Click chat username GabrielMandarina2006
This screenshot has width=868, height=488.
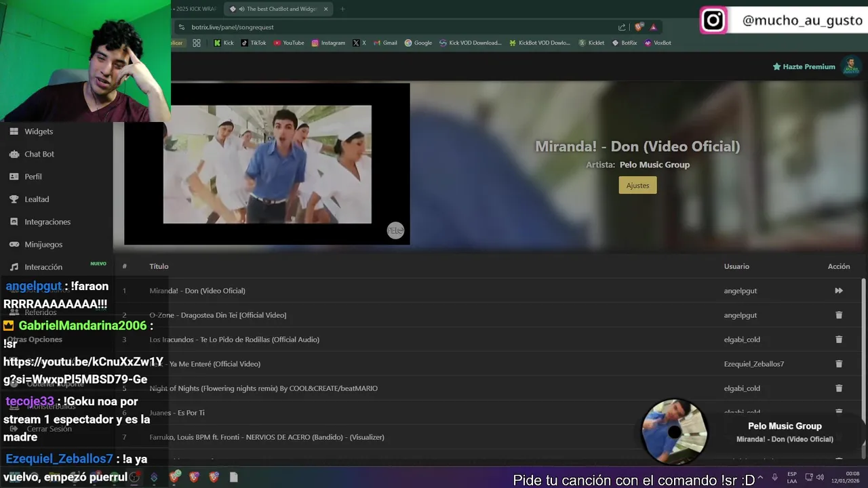(x=82, y=325)
